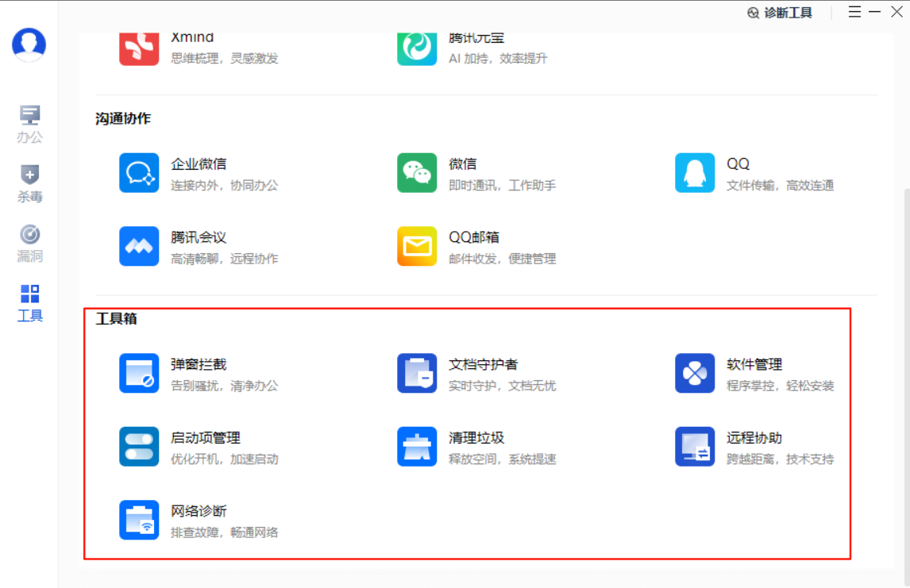910x588 pixels.
Task: Open 微信 by its title text
Action: click(463, 164)
